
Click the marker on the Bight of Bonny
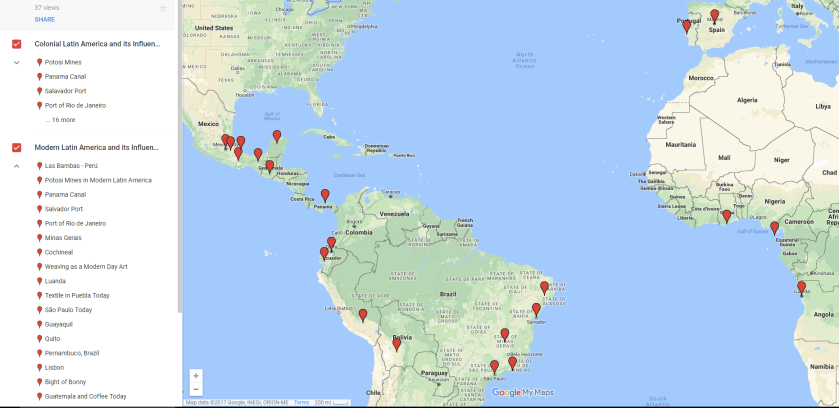click(x=774, y=228)
